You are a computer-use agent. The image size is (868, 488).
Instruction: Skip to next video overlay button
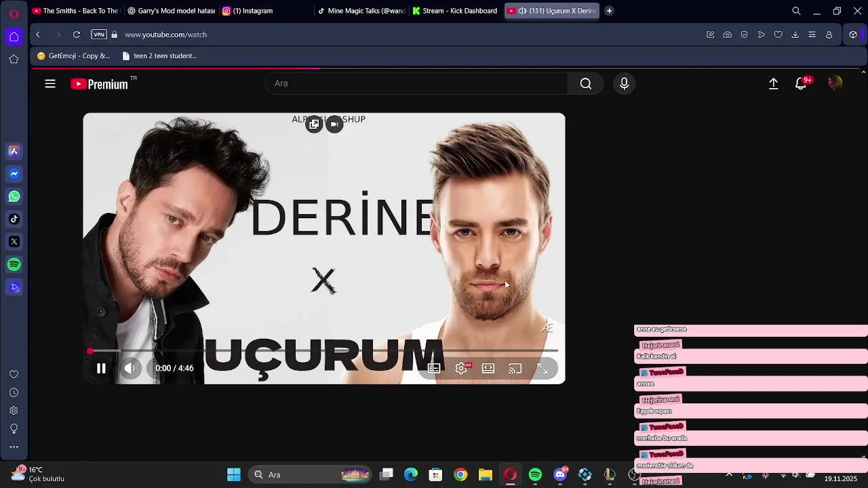334,124
